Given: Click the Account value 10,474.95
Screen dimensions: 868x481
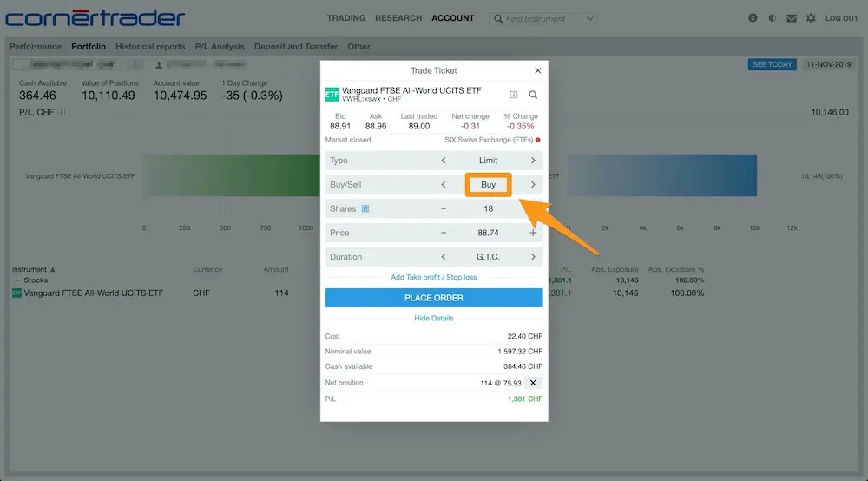Looking at the screenshot, I should pyautogui.click(x=180, y=96).
